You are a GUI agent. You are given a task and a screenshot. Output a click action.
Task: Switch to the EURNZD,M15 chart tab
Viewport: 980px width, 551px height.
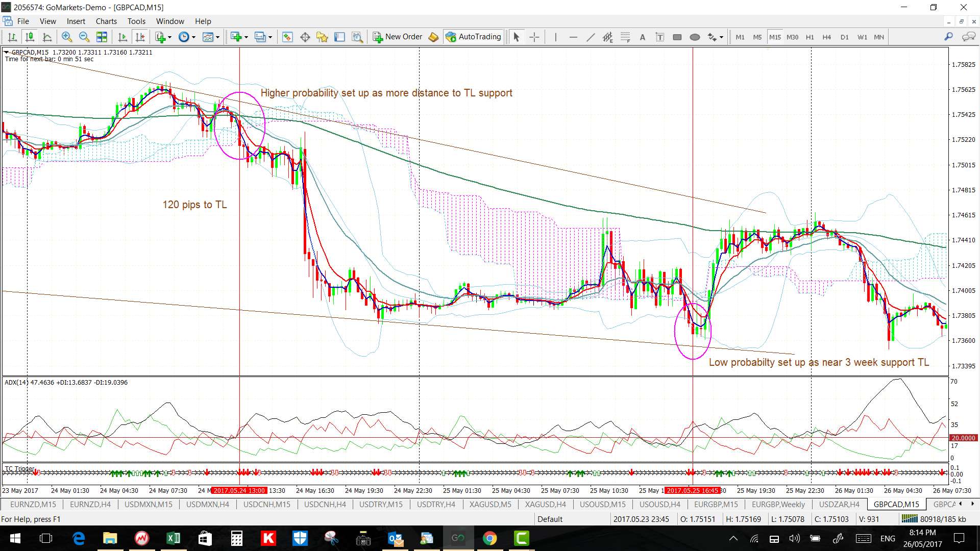pos(33,504)
